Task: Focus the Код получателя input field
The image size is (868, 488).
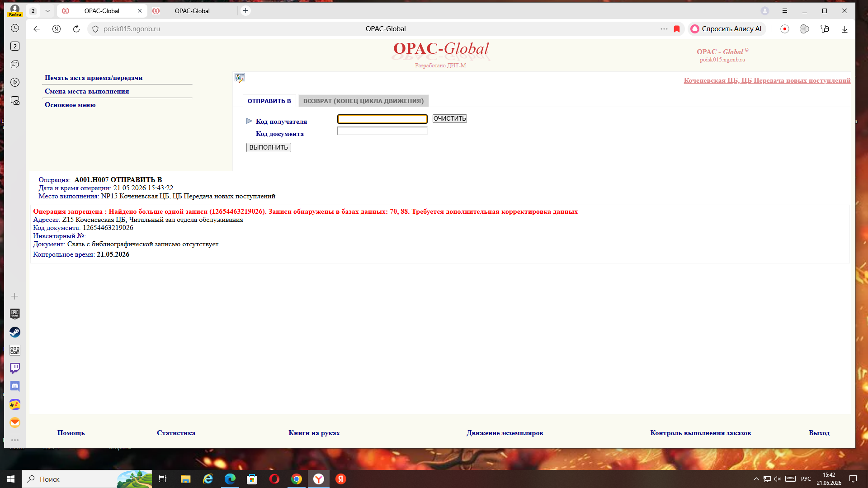Action: coord(382,119)
